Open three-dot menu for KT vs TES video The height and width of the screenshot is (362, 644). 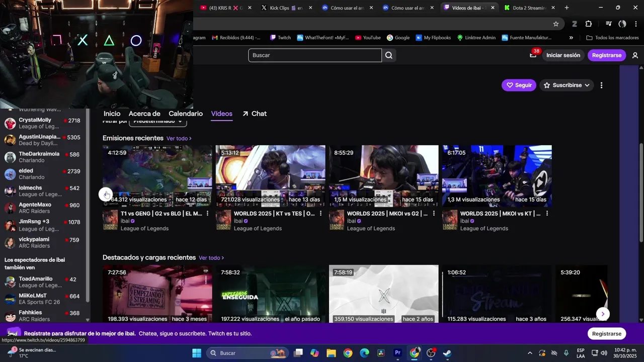click(x=320, y=214)
